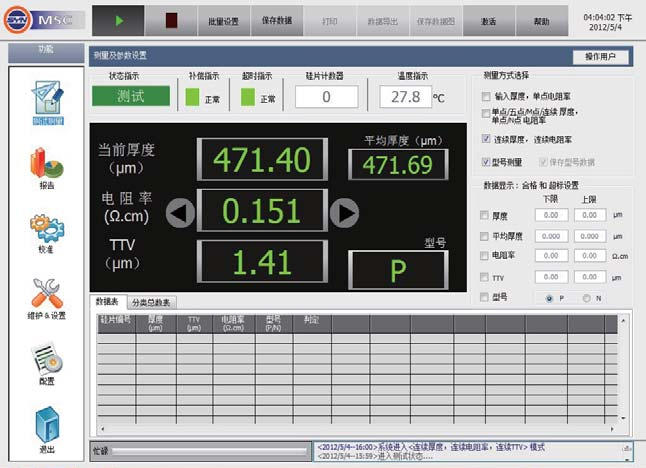
Task: Click left arrow beside resistivity value
Action: (180, 213)
